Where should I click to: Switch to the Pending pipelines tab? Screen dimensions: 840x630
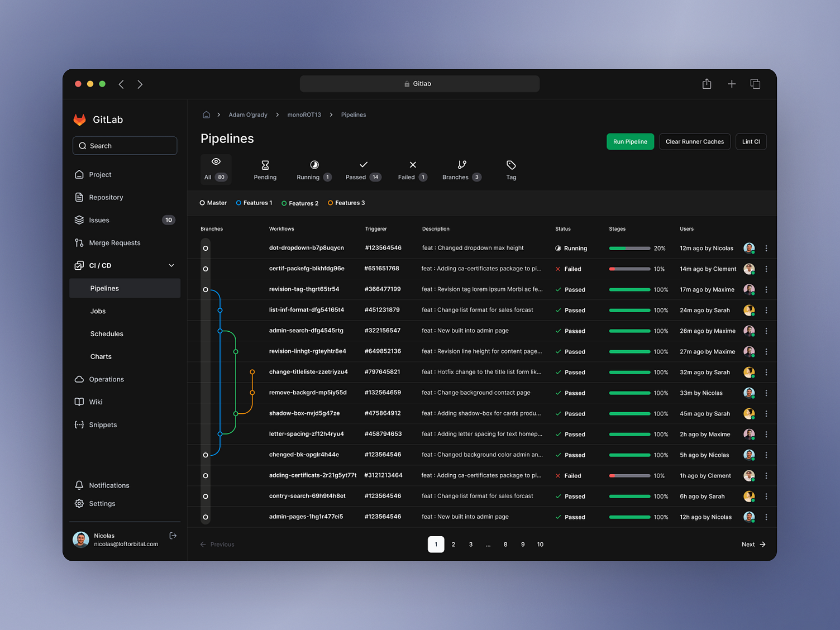pyautogui.click(x=265, y=169)
